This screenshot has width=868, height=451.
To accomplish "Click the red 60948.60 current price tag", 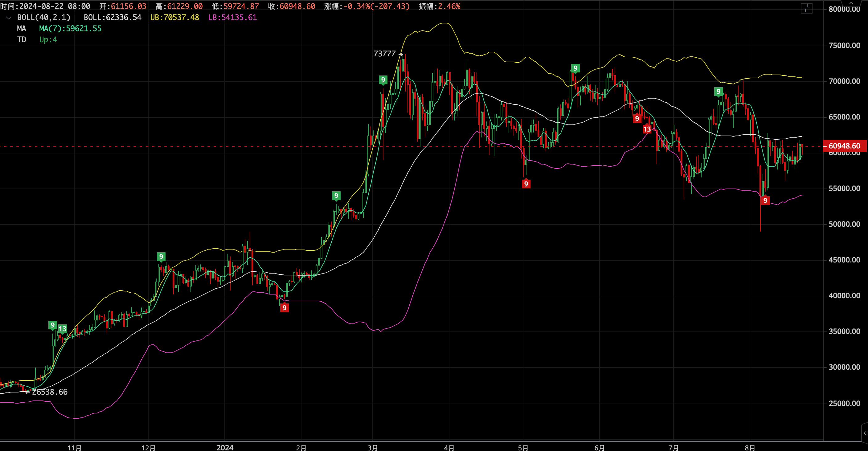I will point(844,146).
